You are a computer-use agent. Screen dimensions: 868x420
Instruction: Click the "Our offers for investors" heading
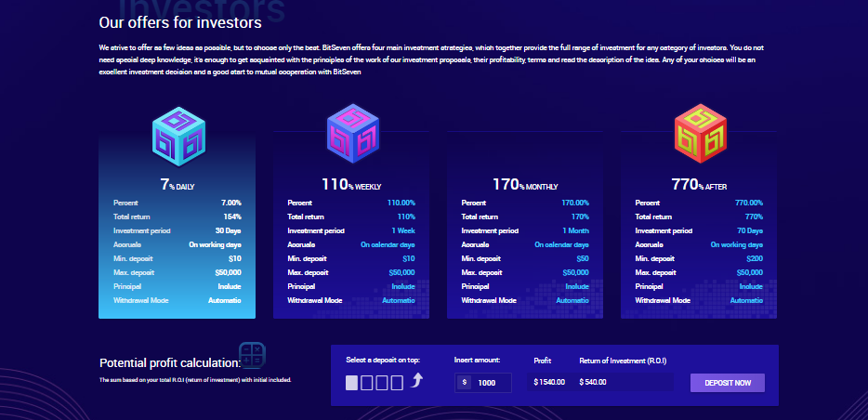click(x=180, y=23)
